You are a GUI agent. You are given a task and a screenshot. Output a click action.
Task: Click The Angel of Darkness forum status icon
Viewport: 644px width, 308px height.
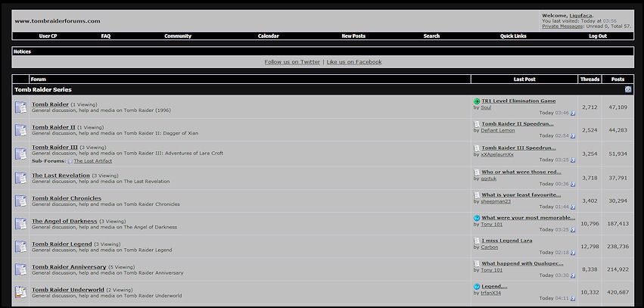pyautogui.click(x=21, y=224)
